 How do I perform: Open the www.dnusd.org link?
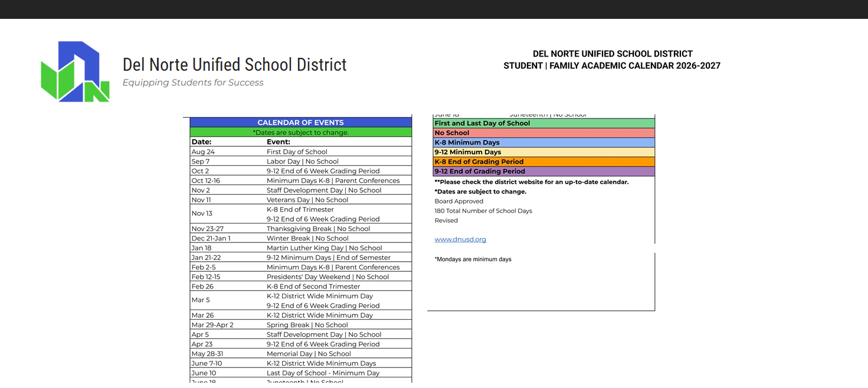pos(460,239)
